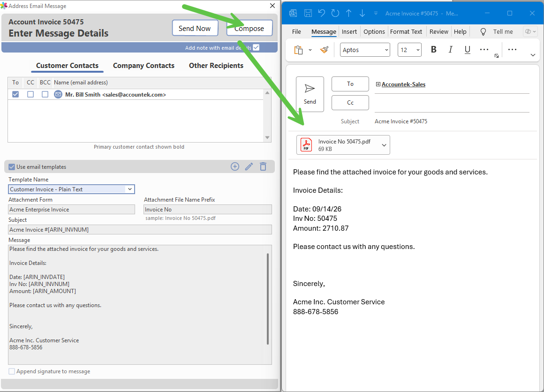Undo the last action in Outlook
This screenshot has height=392, width=544.
[321, 13]
